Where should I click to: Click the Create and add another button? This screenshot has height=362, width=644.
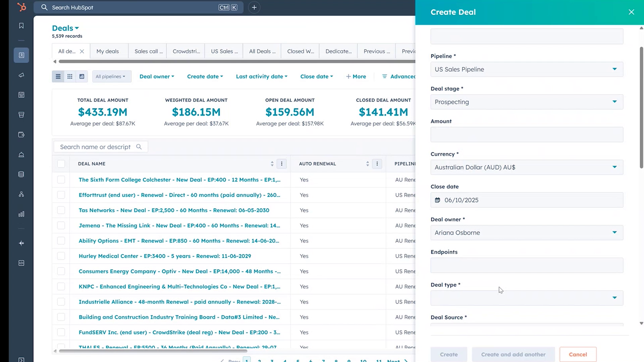coord(513,354)
